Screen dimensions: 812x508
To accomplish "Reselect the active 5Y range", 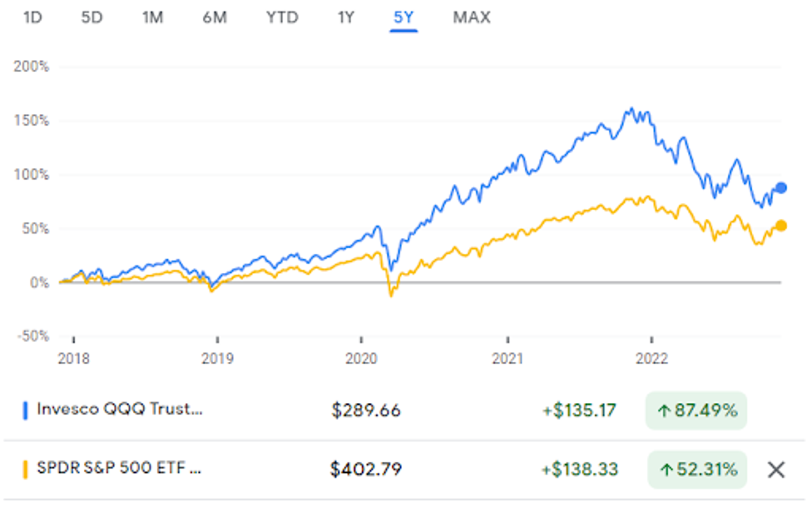I will click(405, 17).
